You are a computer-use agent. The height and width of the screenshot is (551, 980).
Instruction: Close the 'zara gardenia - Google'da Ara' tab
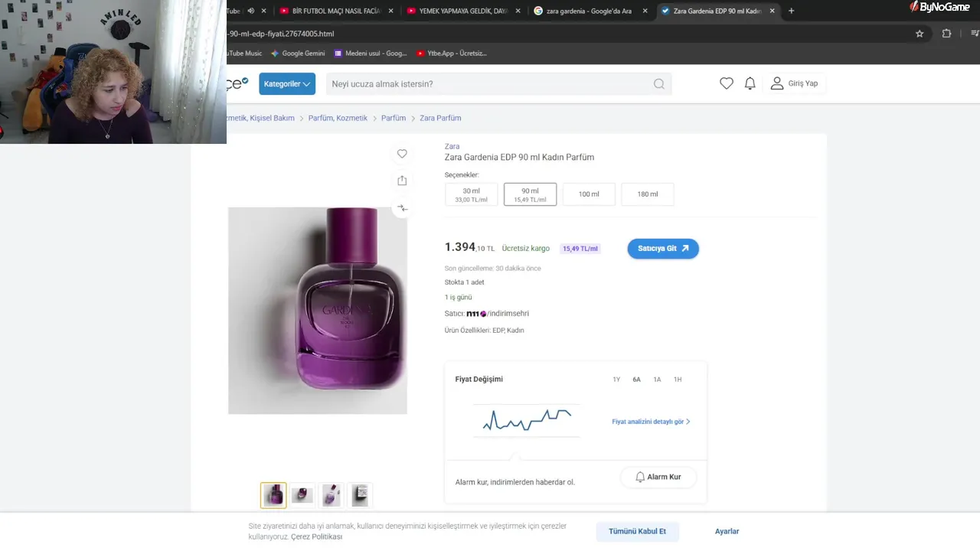point(645,11)
